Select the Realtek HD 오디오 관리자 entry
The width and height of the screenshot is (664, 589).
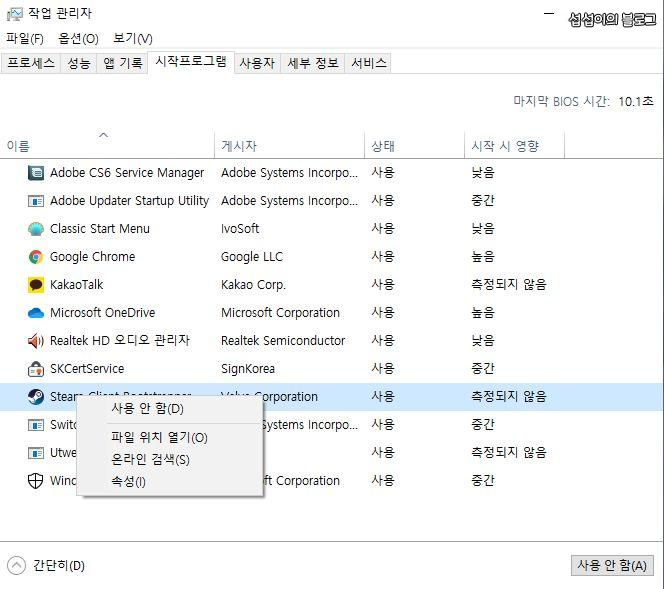pos(120,340)
